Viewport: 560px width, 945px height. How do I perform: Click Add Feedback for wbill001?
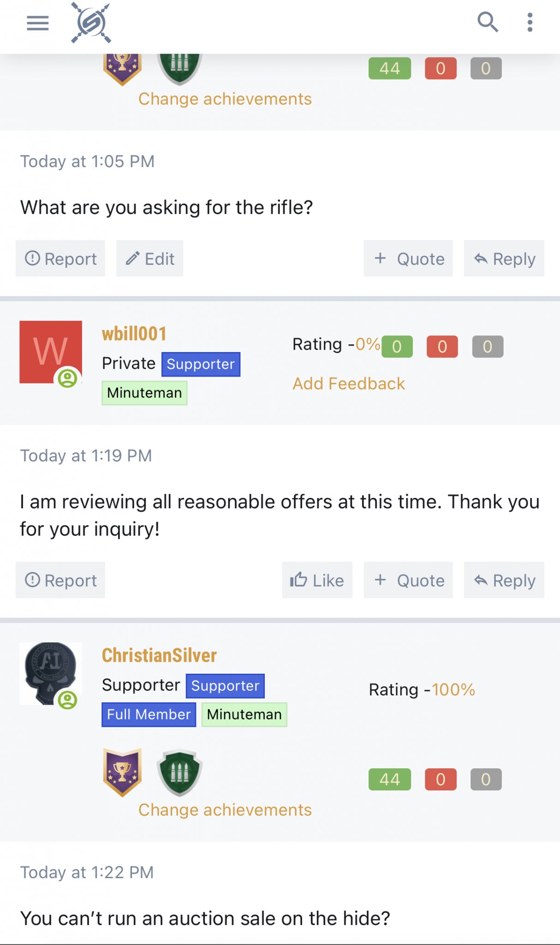pyautogui.click(x=349, y=383)
